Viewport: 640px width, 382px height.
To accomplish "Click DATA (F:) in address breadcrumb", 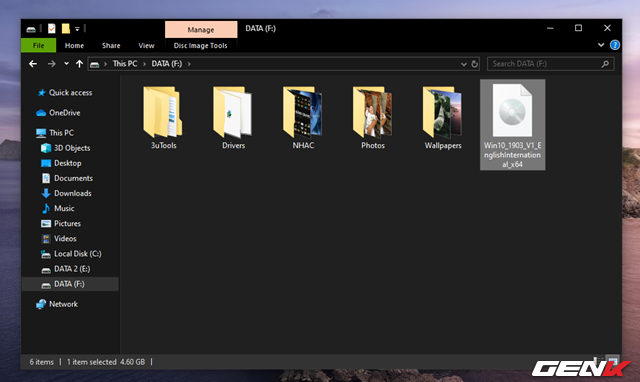I will (167, 64).
